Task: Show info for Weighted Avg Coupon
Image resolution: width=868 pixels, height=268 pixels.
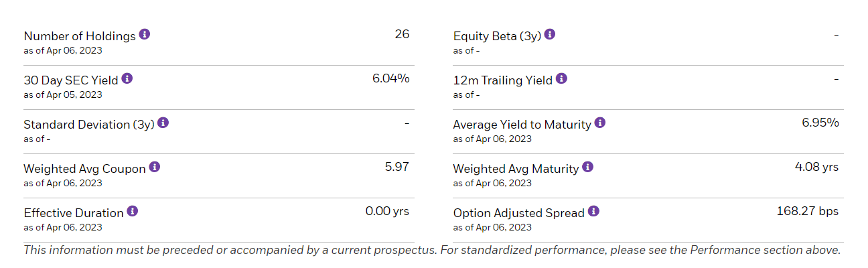Action: point(155,167)
